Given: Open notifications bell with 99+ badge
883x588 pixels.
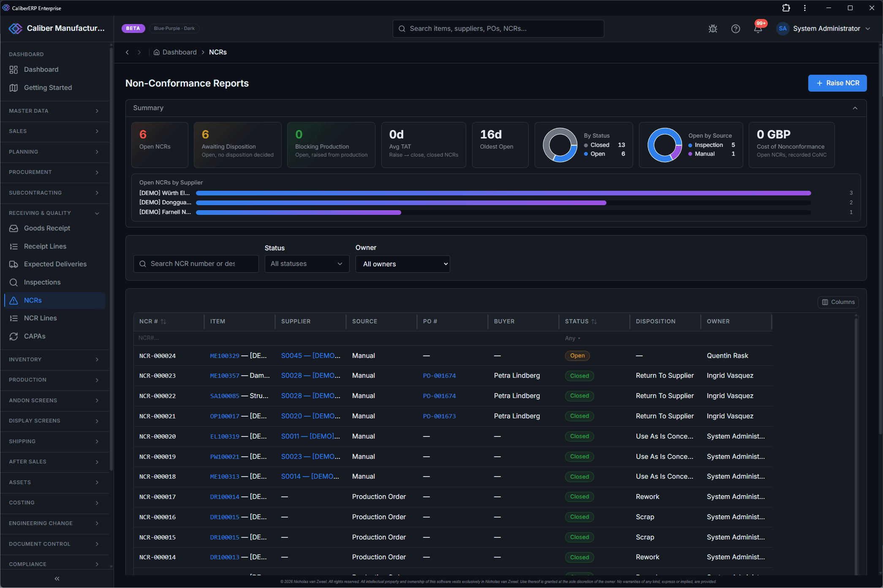Looking at the screenshot, I should click(x=758, y=28).
